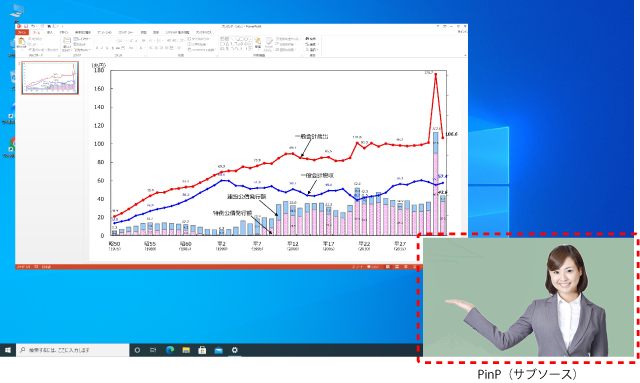Toggle Italic formatting in font group
This screenshot has height=383, width=640.
102,48
